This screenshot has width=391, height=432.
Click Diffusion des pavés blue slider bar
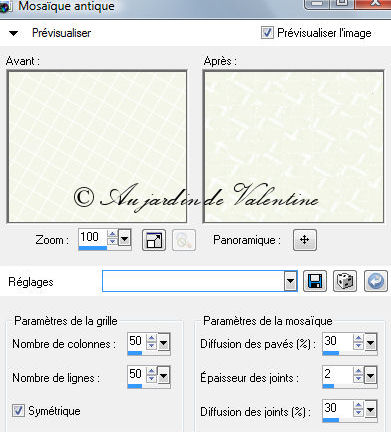331,353
